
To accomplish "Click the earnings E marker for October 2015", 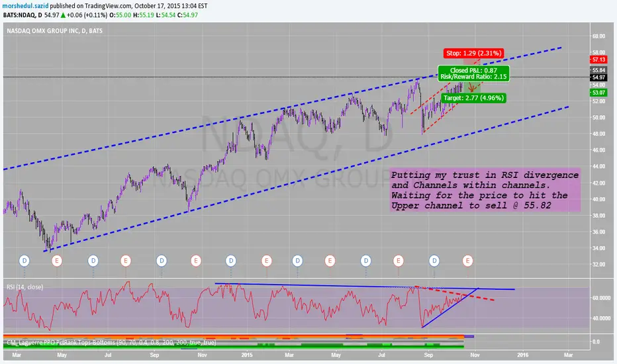I will [x=467, y=261].
